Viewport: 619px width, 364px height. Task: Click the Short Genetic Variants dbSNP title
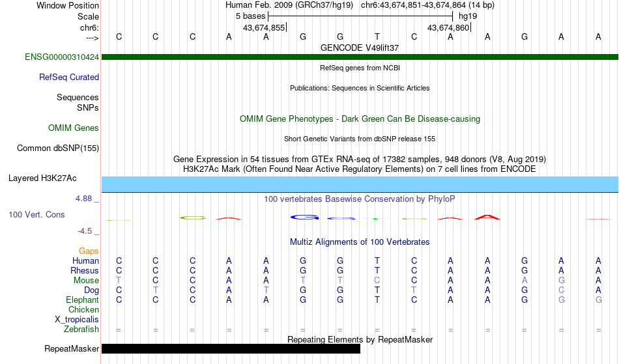pyautogui.click(x=360, y=139)
